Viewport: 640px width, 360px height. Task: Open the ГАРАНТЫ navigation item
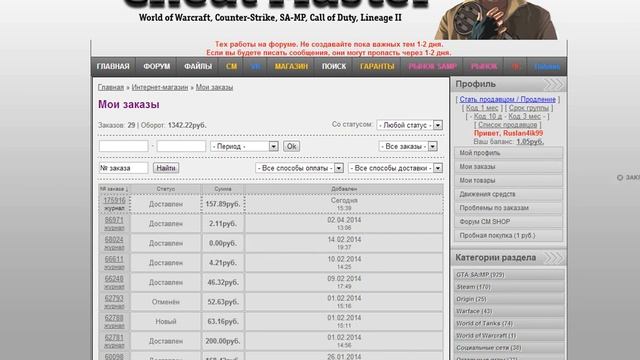point(377,66)
